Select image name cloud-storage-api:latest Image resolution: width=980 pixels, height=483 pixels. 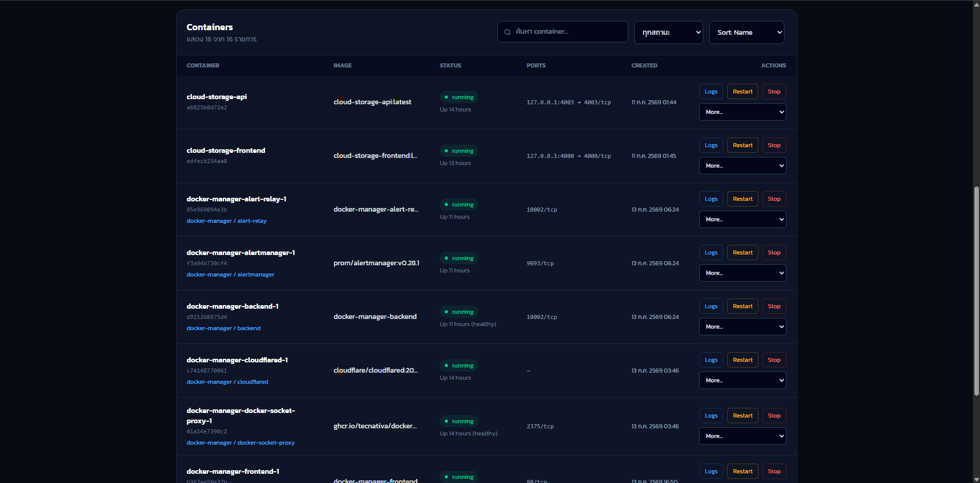(x=372, y=102)
